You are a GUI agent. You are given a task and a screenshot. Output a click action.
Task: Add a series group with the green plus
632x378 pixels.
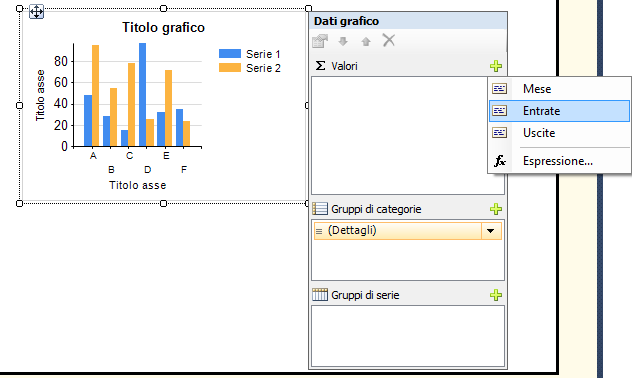coord(496,295)
